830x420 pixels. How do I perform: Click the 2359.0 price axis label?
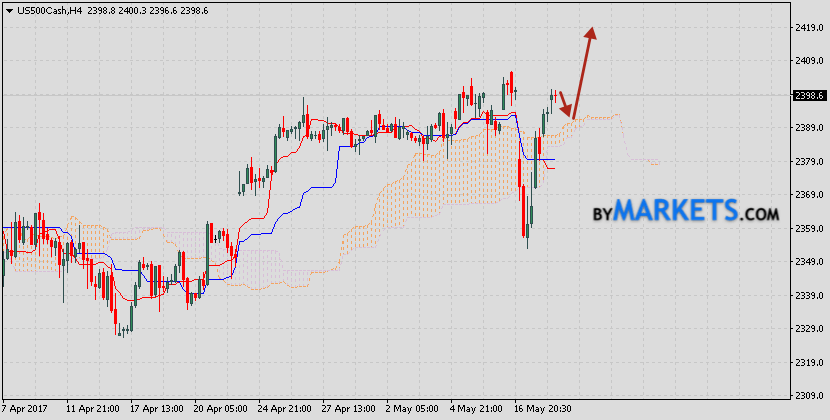click(808, 228)
